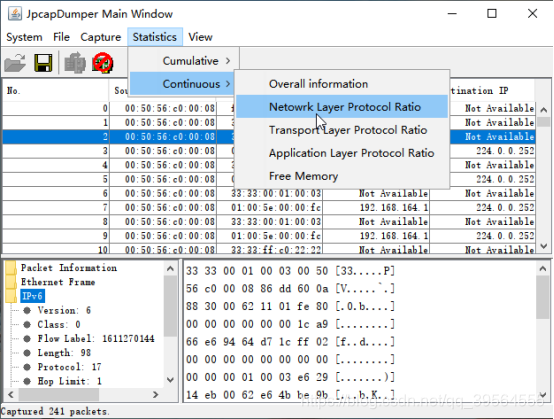Click tree panel horizontal scroll right arrow
Screen dimensions: 554x419
[x=155, y=394]
